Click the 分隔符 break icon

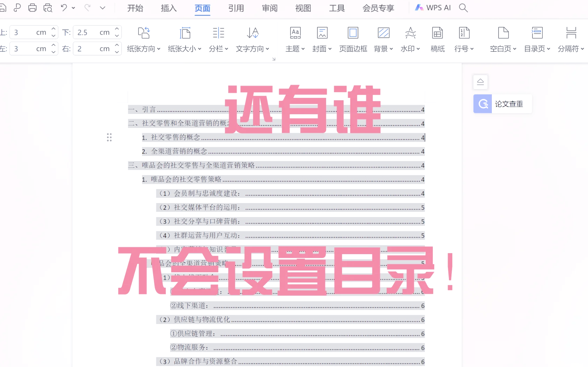[x=571, y=33]
